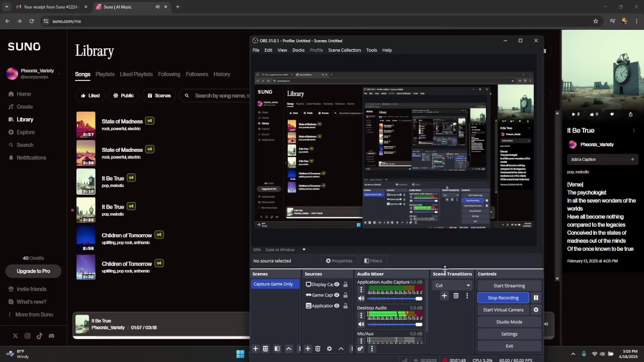Toggle the Public filter in Library

click(124, 96)
